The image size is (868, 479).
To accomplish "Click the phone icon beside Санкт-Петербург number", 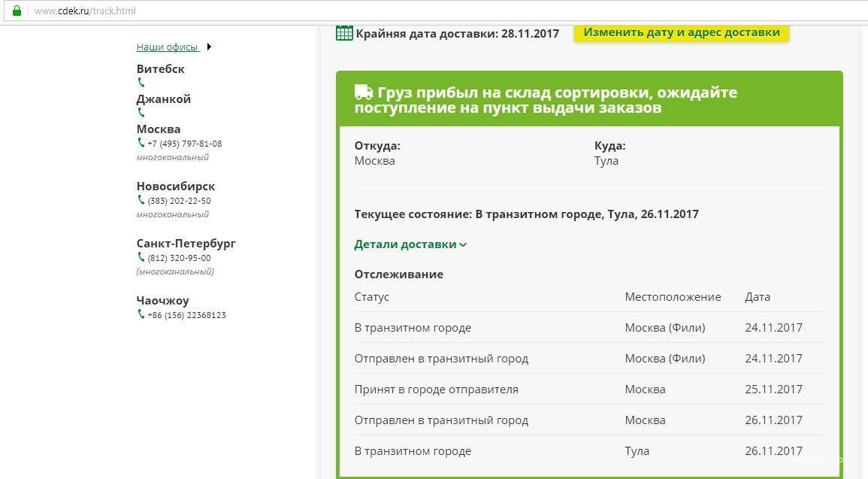I will click(x=141, y=257).
